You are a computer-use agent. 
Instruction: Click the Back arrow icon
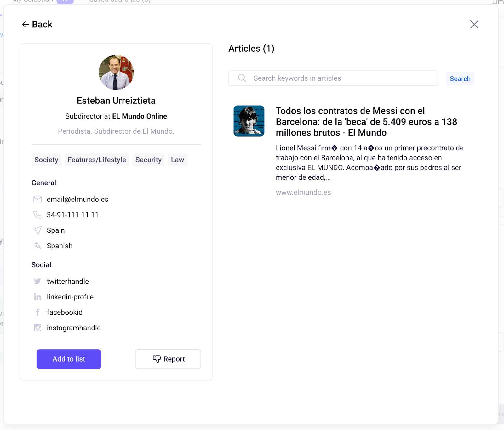(26, 25)
